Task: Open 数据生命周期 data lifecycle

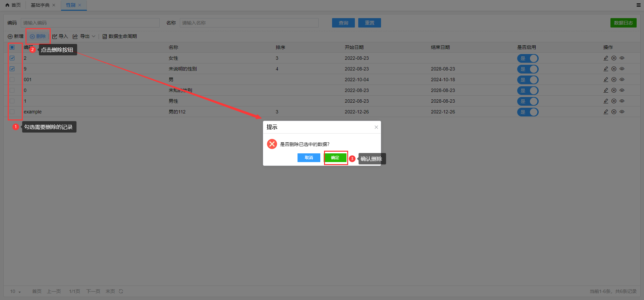Action: click(x=119, y=37)
